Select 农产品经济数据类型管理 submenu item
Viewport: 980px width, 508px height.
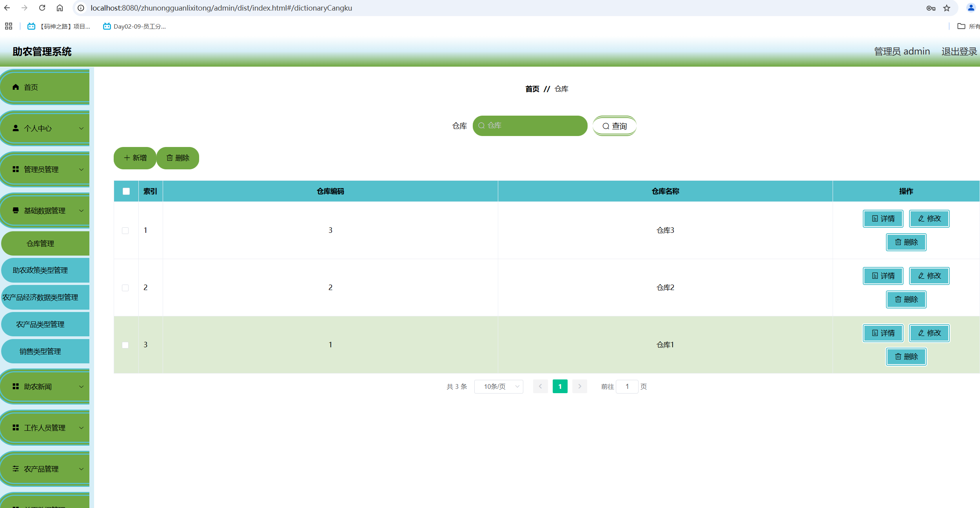click(45, 297)
